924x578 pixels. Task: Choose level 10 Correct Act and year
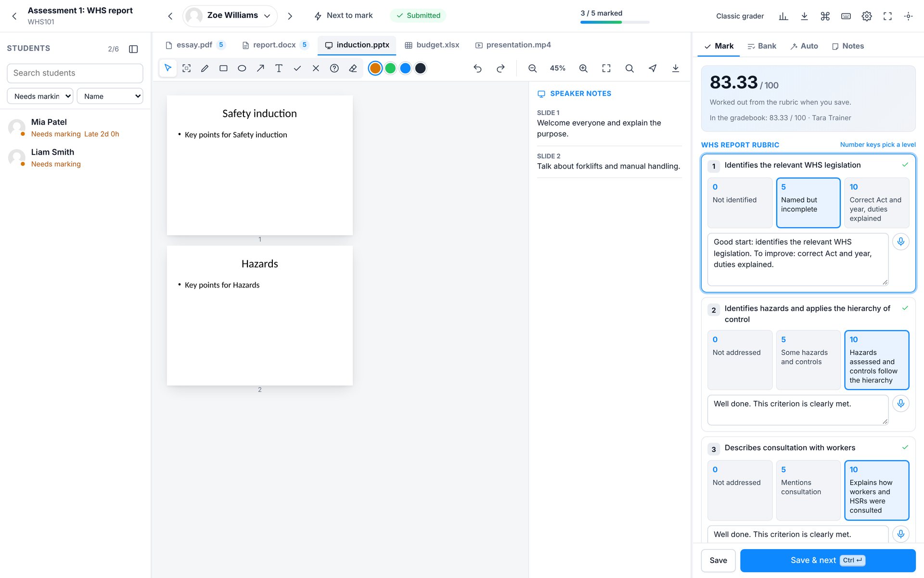876,203
